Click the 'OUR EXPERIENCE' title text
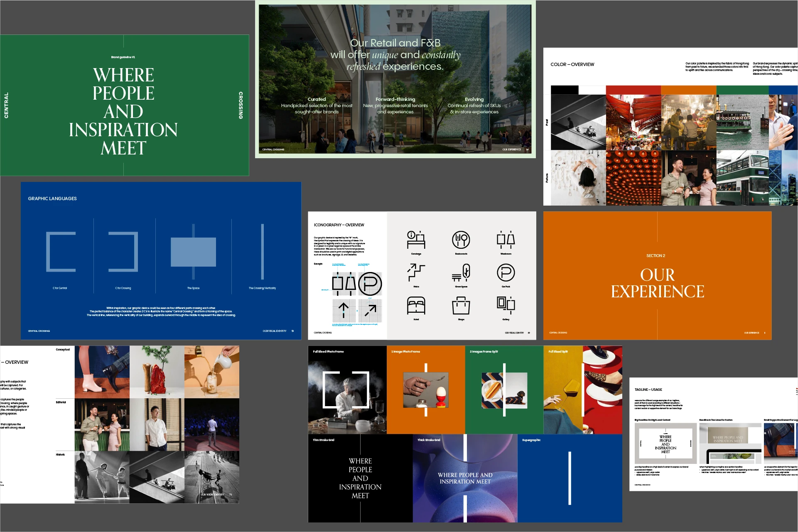Image resolution: width=798 pixels, height=532 pixels. tap(657, 283)
